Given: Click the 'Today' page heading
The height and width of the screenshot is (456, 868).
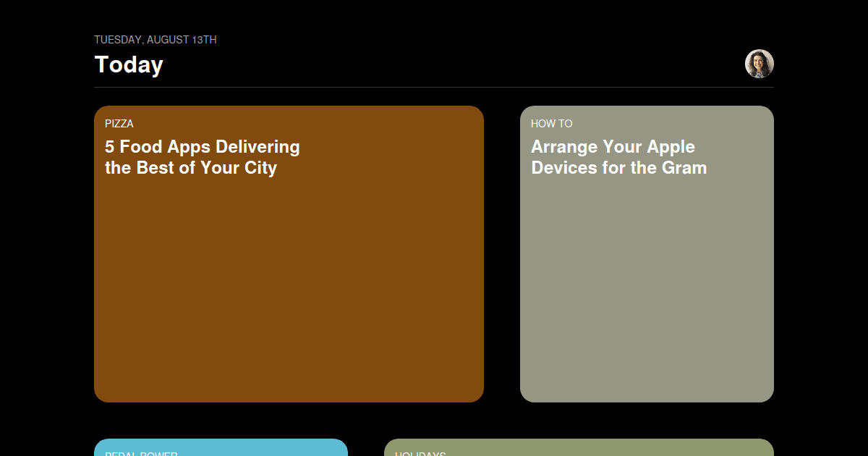Looking at the screenshot, I should pyautogui.click(x=129, y=64).
